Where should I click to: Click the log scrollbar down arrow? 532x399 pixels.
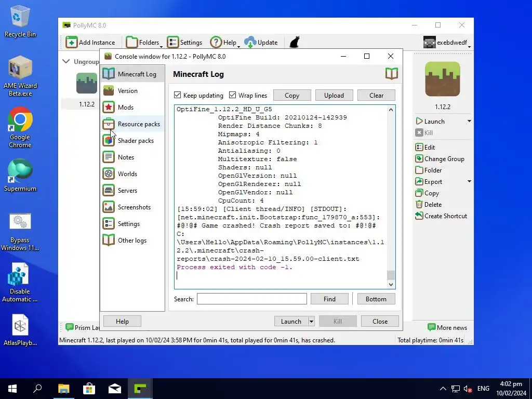click(x=391, y=285)
